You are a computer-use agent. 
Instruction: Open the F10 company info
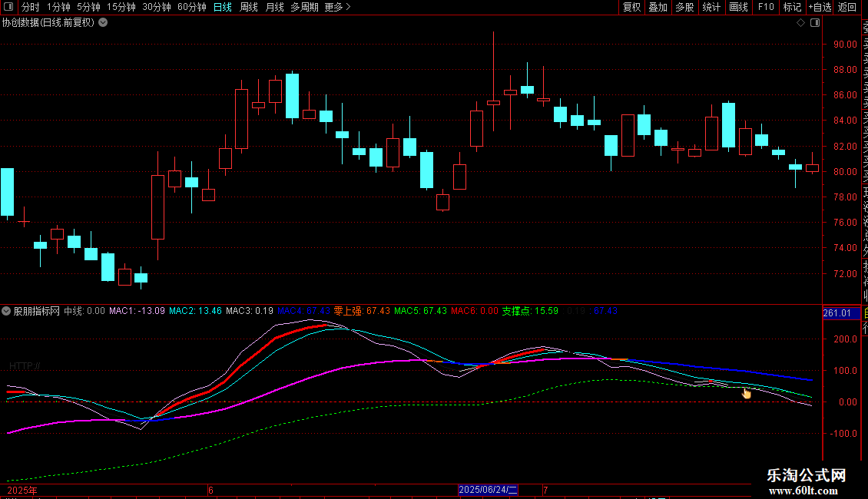(765, 8)
